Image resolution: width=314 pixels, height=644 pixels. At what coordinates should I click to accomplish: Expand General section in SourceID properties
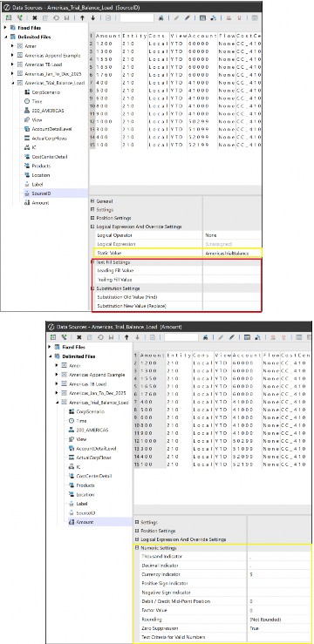coord(92,201)
